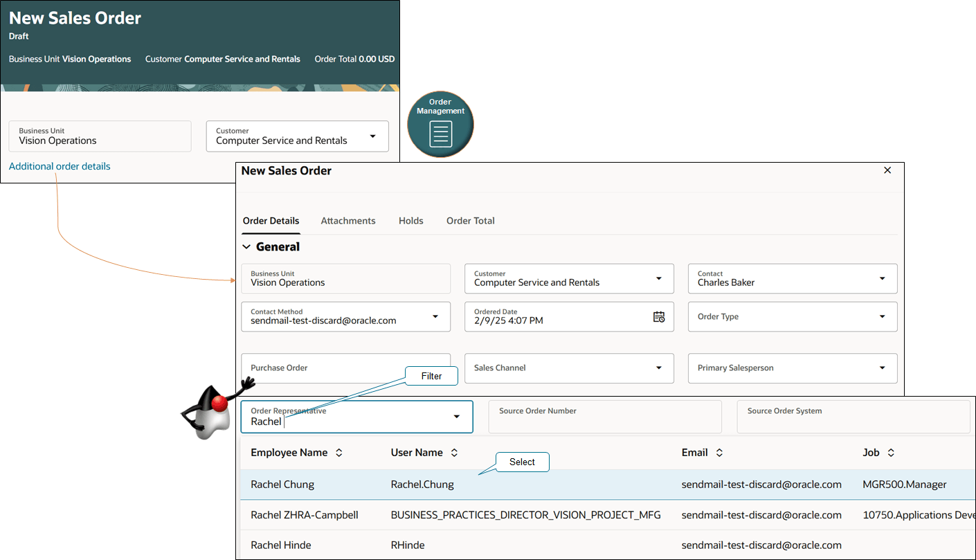Expand the Sales Channel dropdown
976x560 pixels.
click(x=658, y=368)
